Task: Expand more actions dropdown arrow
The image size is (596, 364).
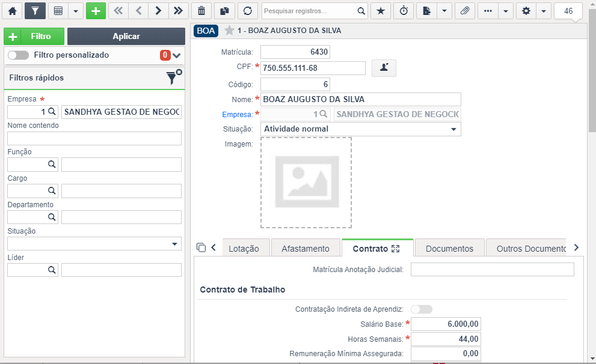Action: (506, 11)
